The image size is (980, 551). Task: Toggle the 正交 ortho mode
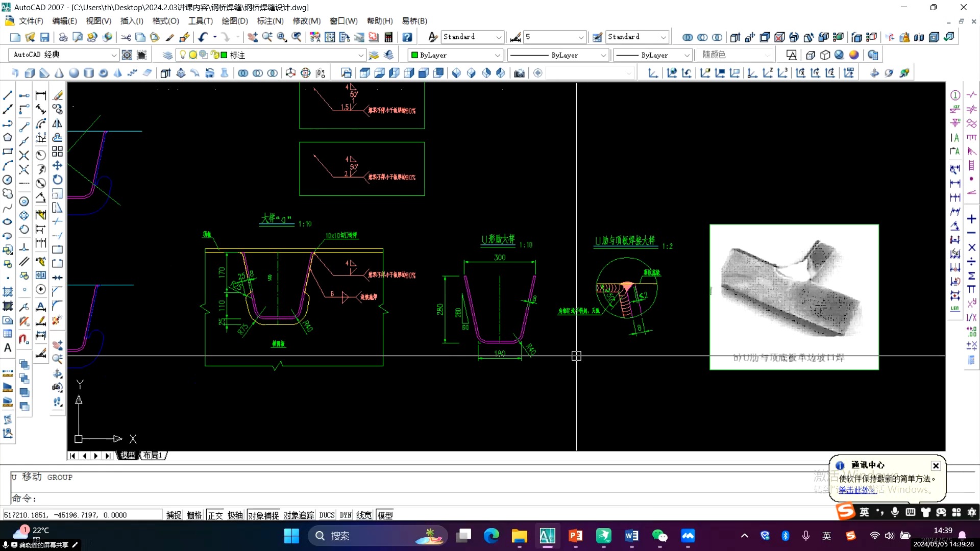(x=215, y=515)
